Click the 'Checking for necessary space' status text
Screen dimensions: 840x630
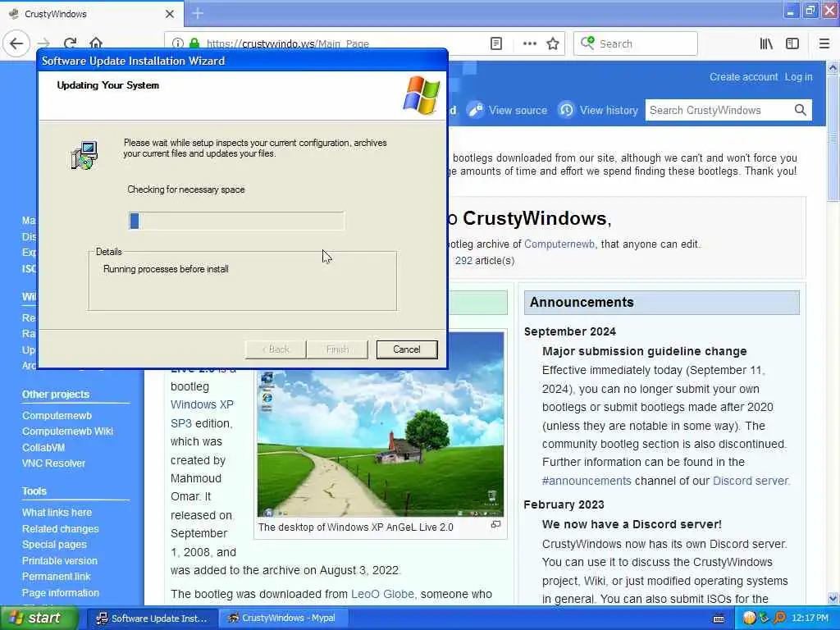tap(186, 189)
